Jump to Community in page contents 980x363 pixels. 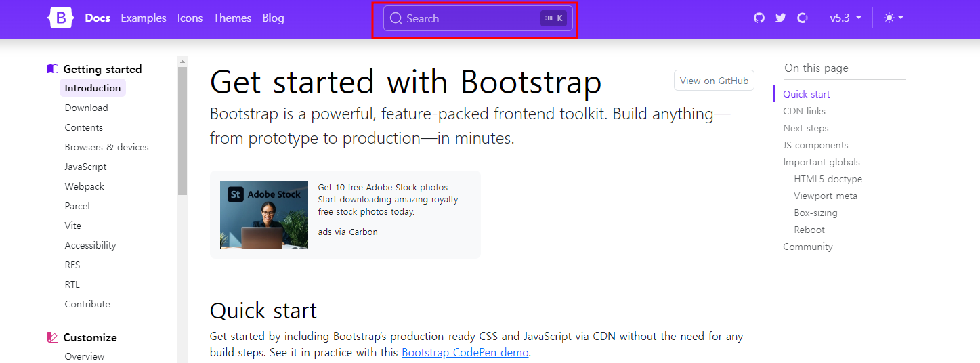tap(808, 247)
